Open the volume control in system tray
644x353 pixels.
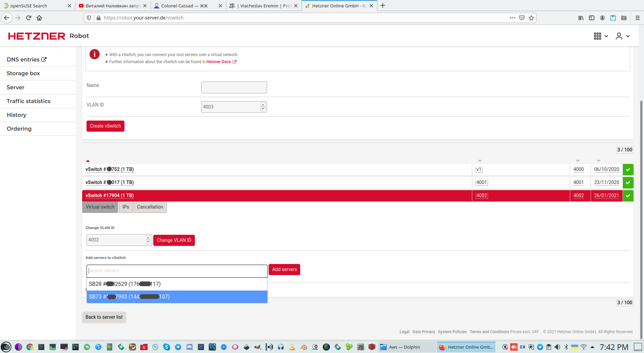(x=557, y=347)
